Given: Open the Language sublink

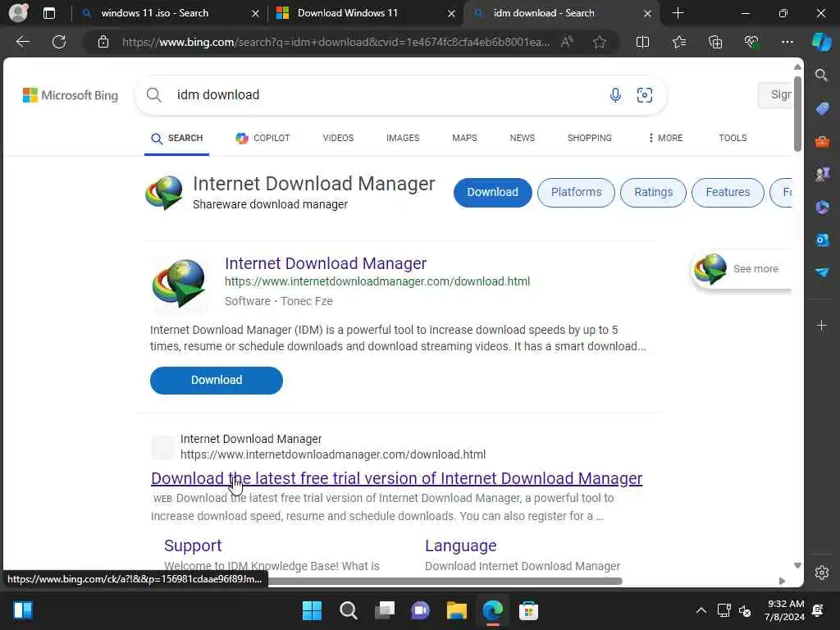Looking at the screenshot, I should [x=461, y=546].
